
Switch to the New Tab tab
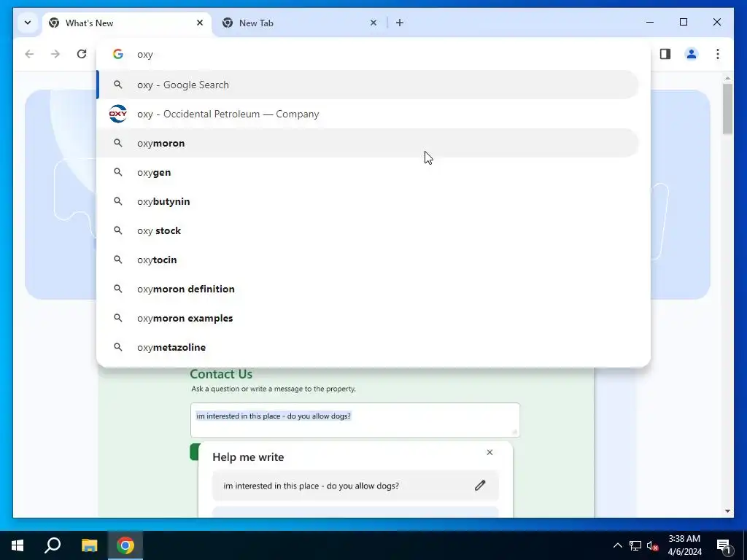point(299,23)
